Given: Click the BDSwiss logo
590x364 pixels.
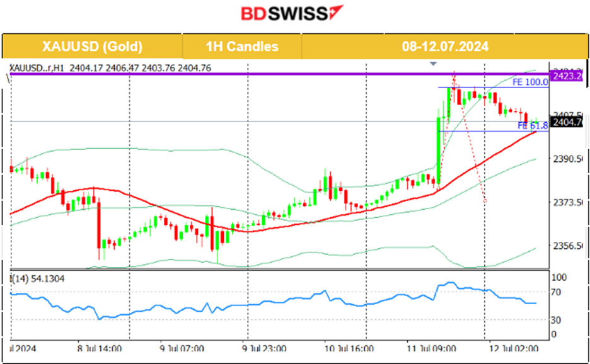Looking at the screenshot, I should tap(292, 13).
